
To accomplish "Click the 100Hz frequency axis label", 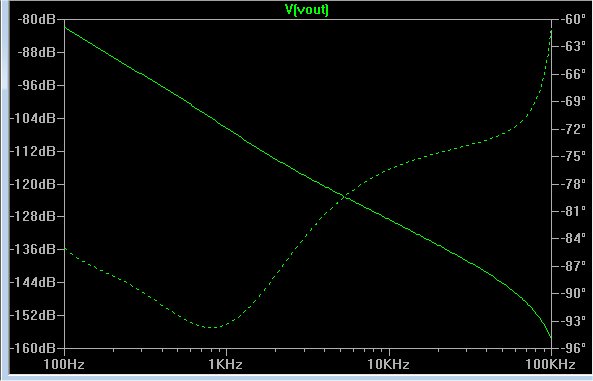I will coord(64,364).
